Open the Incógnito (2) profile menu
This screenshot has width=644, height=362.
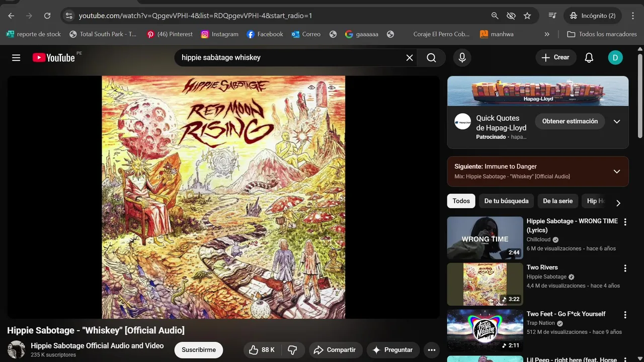(593, 16)
